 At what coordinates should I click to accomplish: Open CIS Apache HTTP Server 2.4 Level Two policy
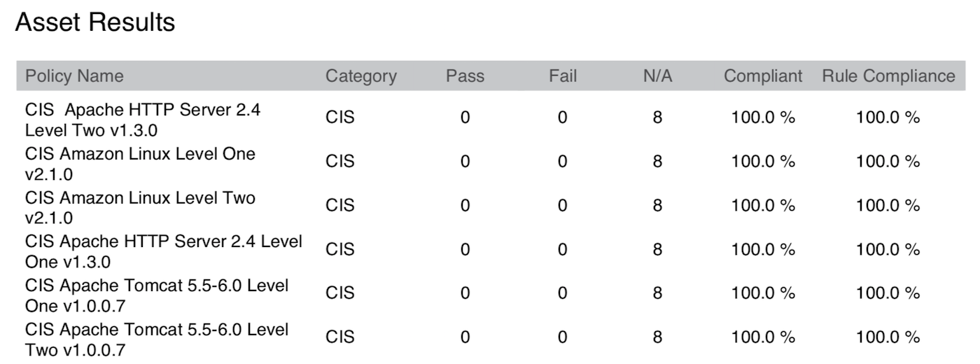click(143, 120)
